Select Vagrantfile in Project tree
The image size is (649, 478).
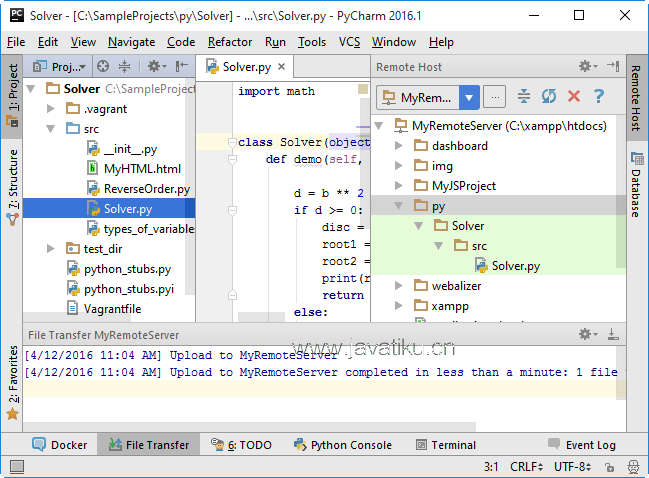click(103, 309)
